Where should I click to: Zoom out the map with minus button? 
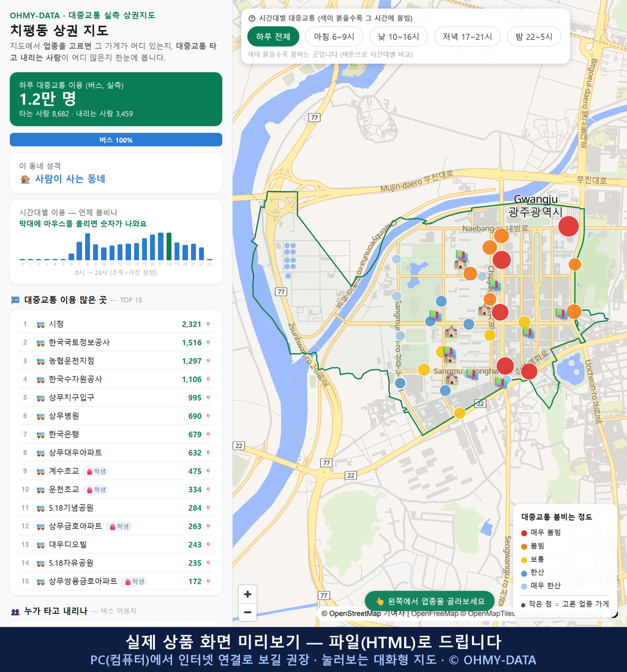(x=247, y=612)
